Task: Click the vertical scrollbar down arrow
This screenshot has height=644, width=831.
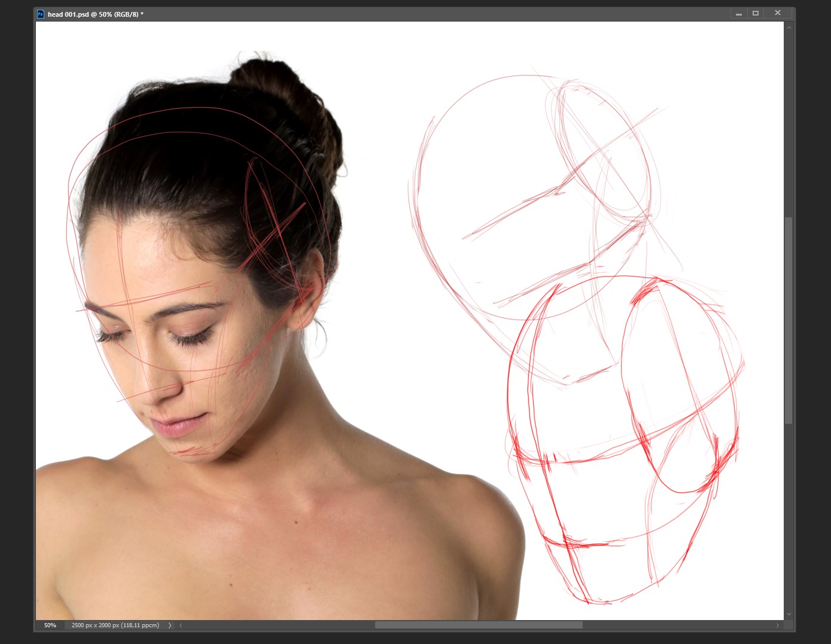Action: [789, 614]
